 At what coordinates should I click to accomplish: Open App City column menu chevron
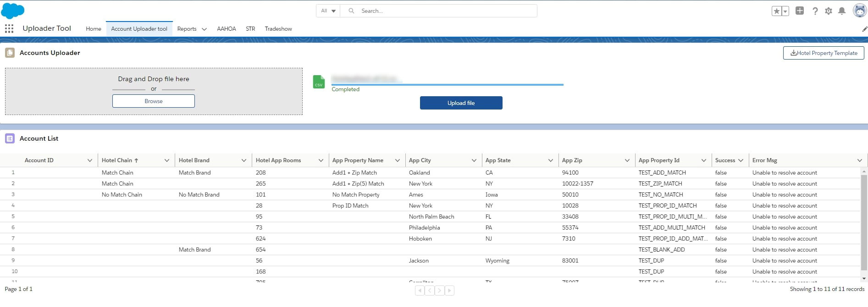[x=474, y=160]
